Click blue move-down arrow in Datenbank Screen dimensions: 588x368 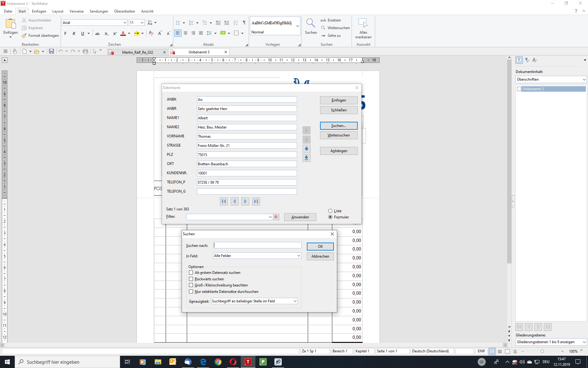pyautogui.click(x=306, y=149)
